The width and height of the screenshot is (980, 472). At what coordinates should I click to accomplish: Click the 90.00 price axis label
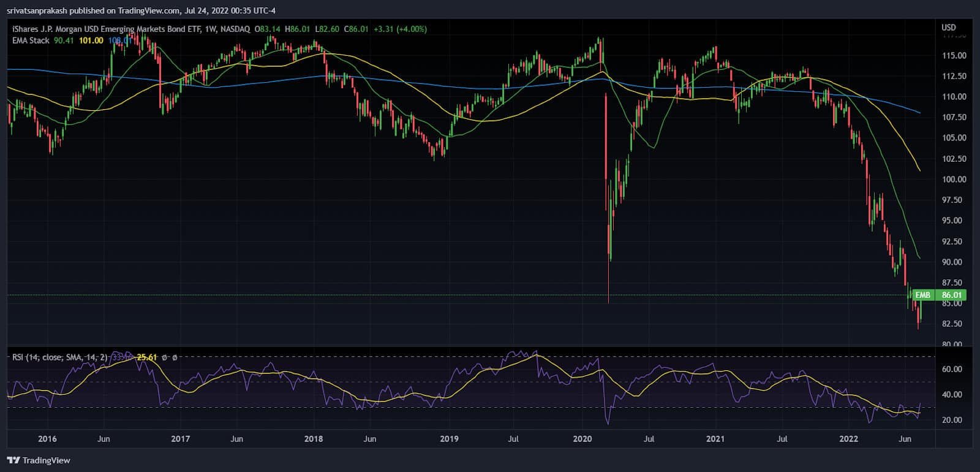(x=954, y=262)
